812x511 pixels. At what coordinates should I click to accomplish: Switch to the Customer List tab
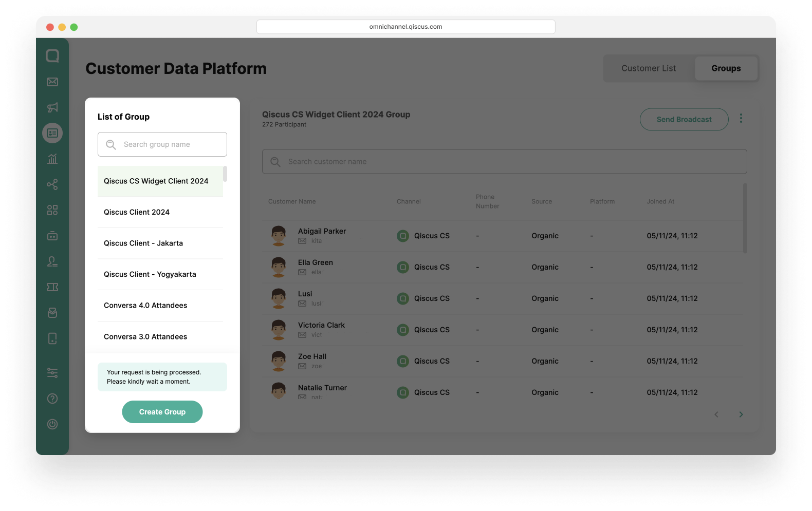coord(649,68)
